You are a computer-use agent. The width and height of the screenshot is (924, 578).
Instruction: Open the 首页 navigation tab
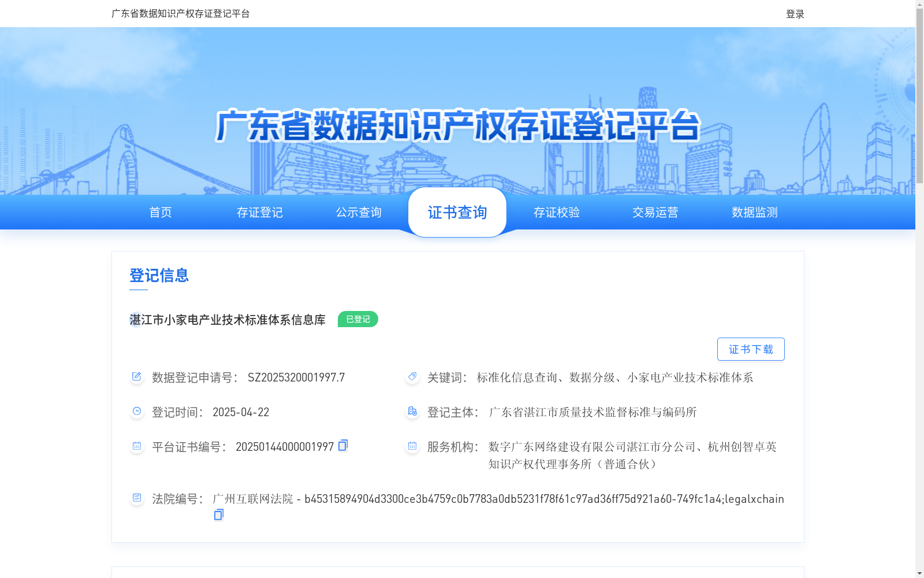pos(161,212)
